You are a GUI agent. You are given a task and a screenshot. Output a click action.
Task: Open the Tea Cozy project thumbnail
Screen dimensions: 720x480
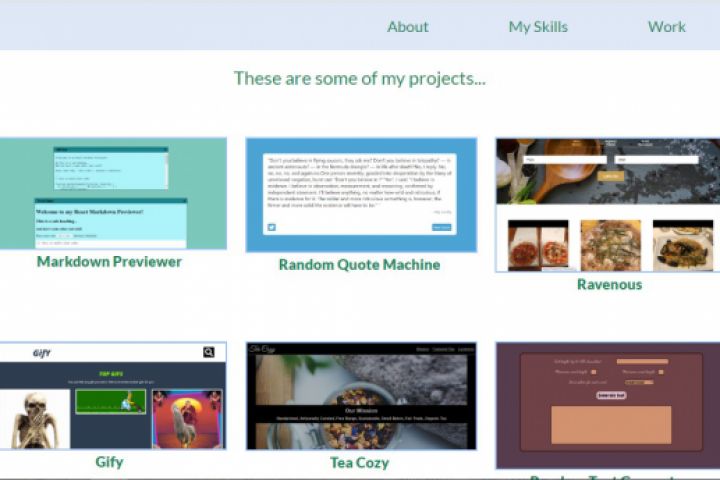point(361,395)
